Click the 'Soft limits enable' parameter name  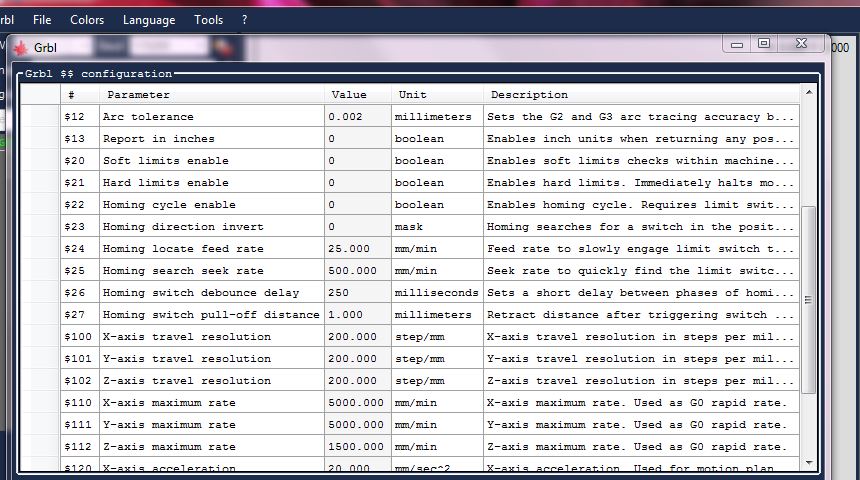(166, 161)
